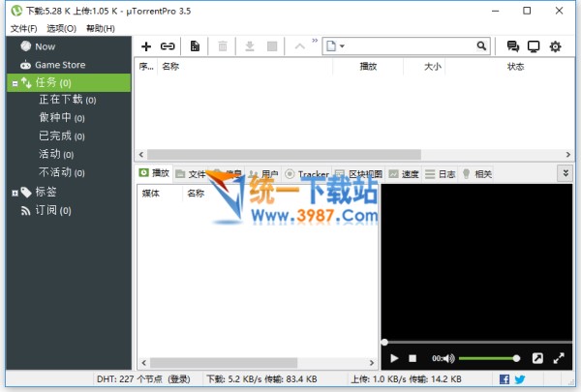Click the Twitter icon in status bar

[520, 379]
